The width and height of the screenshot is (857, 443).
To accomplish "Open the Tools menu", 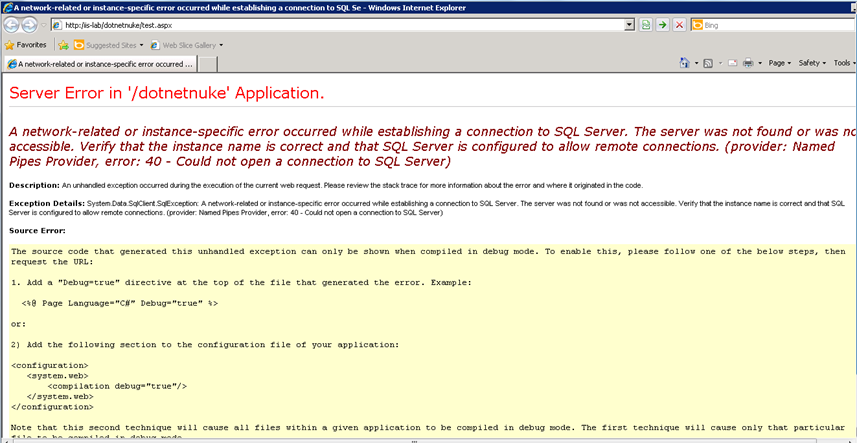I will coord(844,63).
